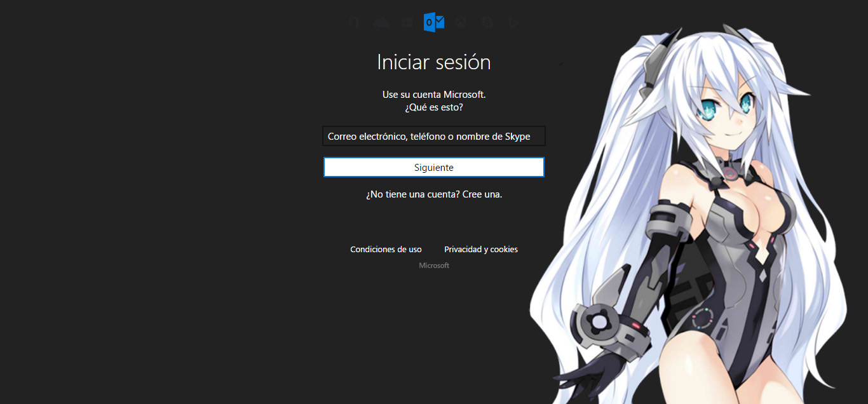The image size is (868, 404).
Task: Open Condiciones de uso link
Action: click(386, 250)
